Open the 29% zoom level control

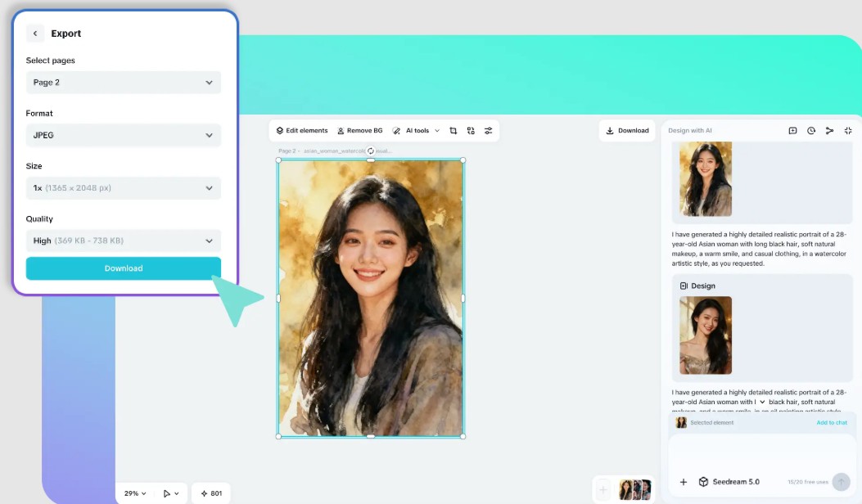pyautogui.click(x=135, y=493)
